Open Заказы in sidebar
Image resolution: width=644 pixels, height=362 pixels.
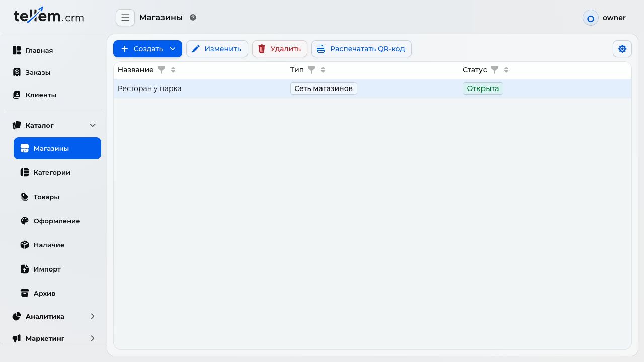coord(53,72)
